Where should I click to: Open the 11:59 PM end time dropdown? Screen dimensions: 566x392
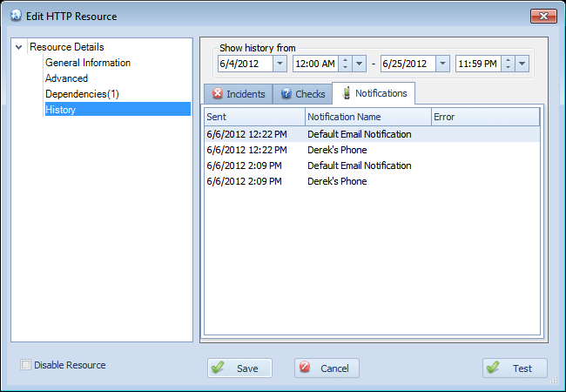[x=522, y=64]
